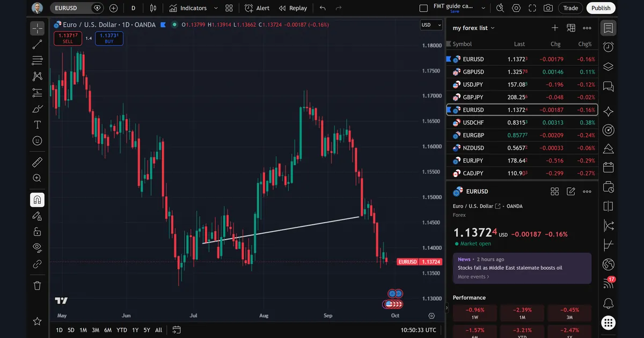This screenshot has height=338, width=644.
Task: Create a new Alert
Action: tap(257, 8)
